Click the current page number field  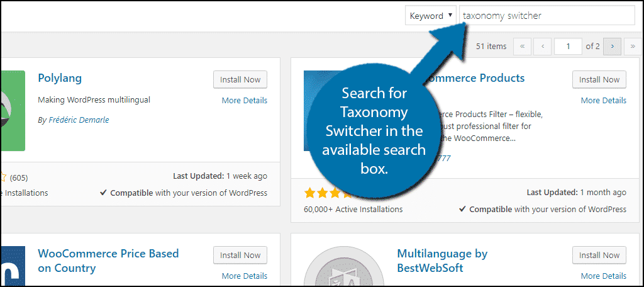568,47
